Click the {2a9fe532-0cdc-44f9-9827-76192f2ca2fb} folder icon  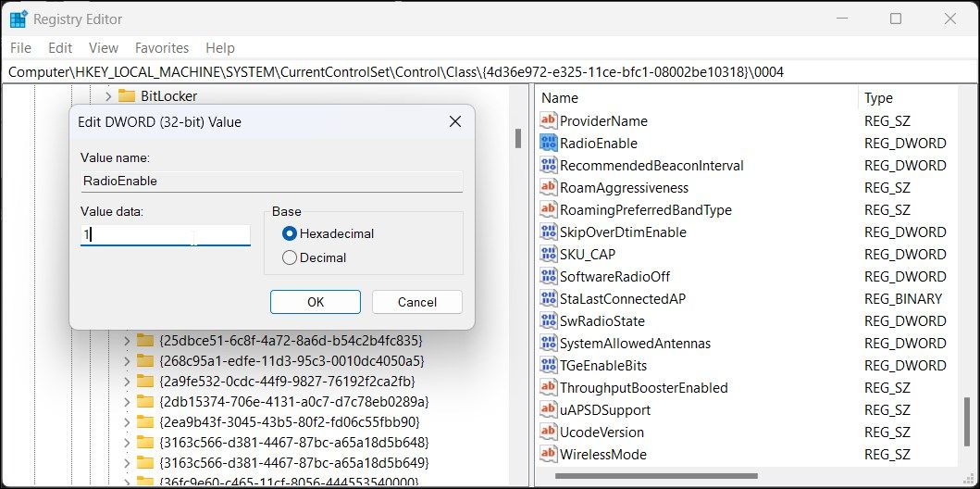point(145,381)
